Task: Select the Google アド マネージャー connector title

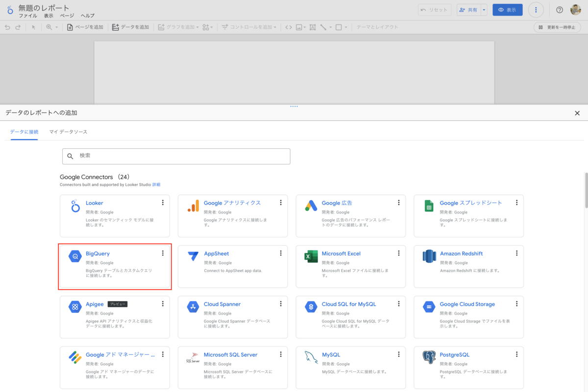Action: point(120,355)
